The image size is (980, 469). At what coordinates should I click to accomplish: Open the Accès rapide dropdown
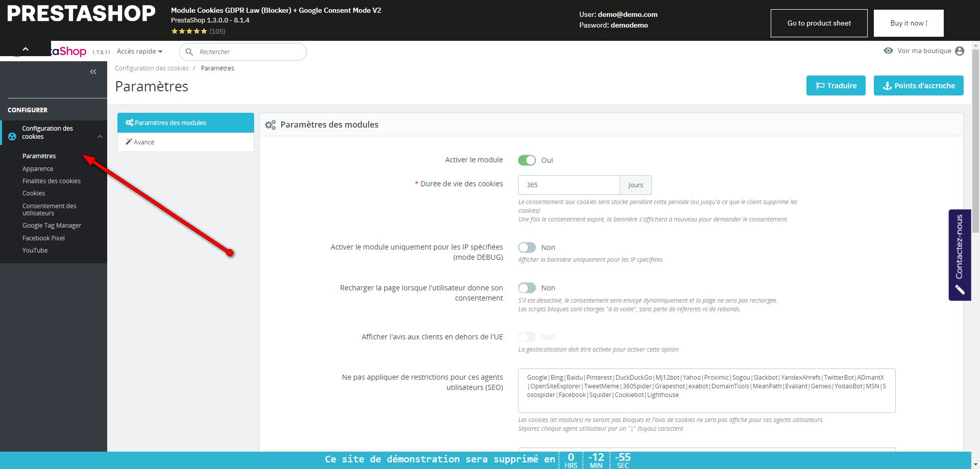[x=139, y=52]
